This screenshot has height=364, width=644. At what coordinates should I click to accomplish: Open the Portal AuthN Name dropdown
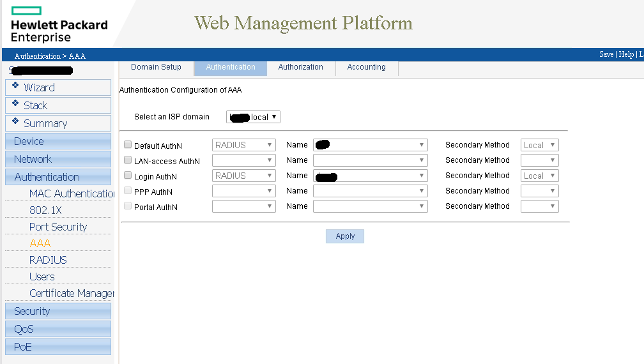[x=370, y=206]
